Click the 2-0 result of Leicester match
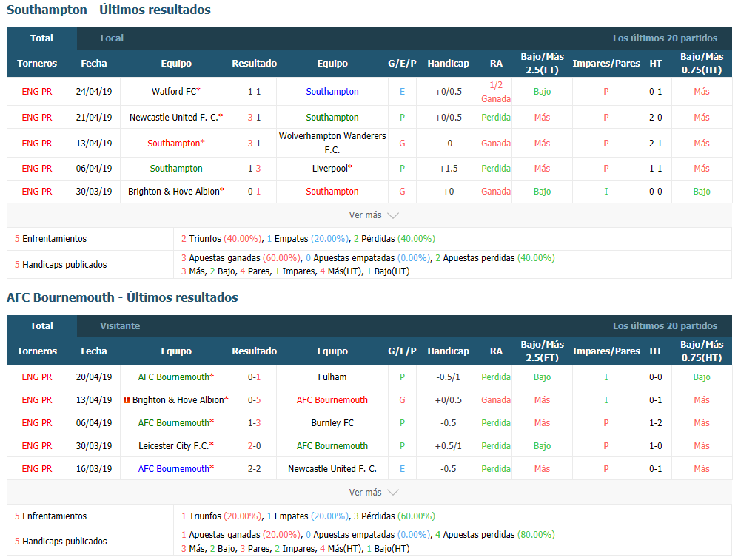 pyautogui.click(x=254, y=446)
